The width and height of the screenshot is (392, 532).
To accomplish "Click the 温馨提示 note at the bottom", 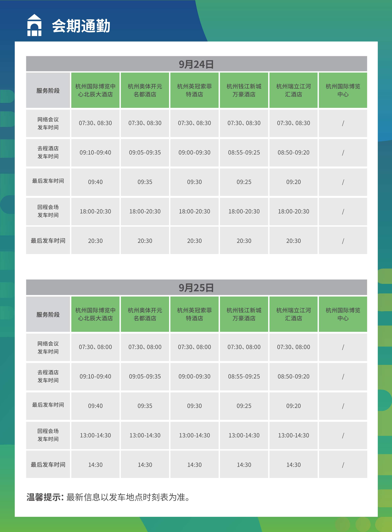I will click(x=108, y=497).
